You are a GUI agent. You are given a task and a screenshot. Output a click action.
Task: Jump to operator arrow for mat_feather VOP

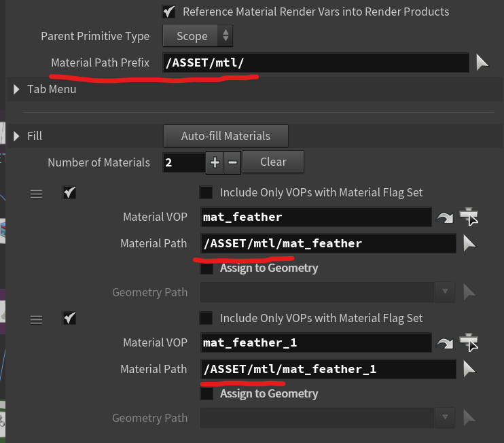pos(445,217)
